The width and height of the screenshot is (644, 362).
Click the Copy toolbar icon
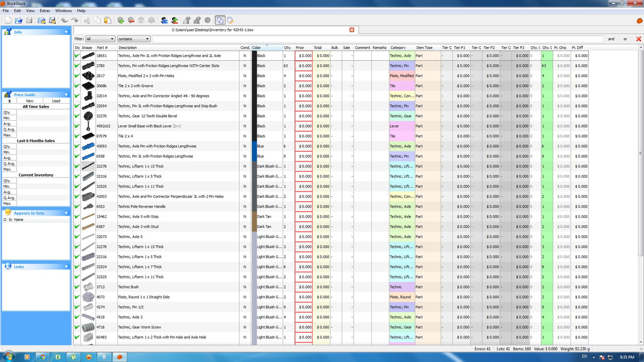(98, 21)
